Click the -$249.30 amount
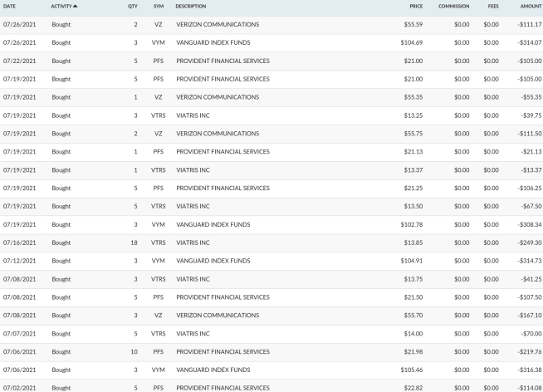Screen dimensions: 543x392 pyautogui.click(x=530, y=243)
